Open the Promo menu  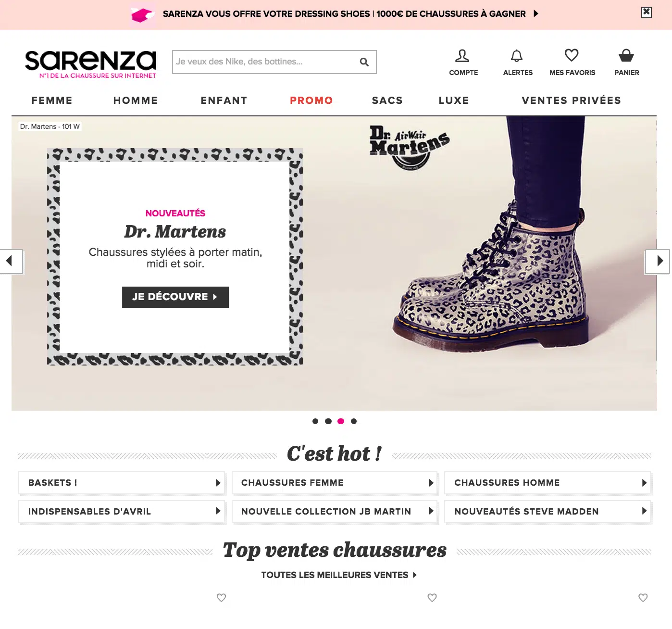pos(311,101)
